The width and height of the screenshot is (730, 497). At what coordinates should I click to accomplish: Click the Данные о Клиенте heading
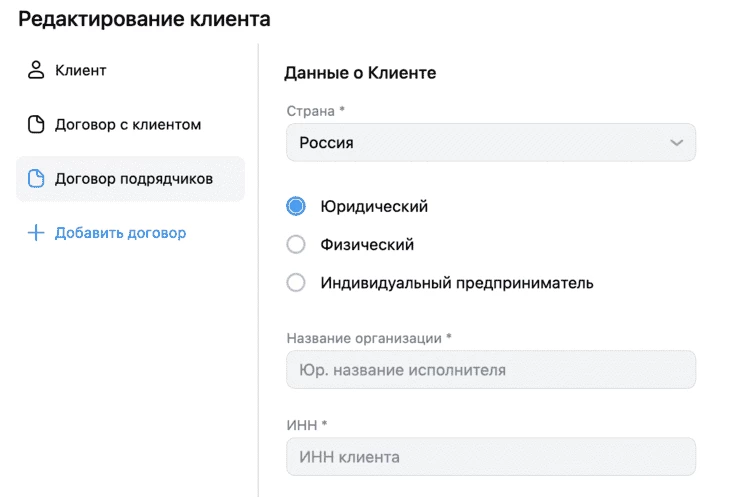click(x=360, y=73)
